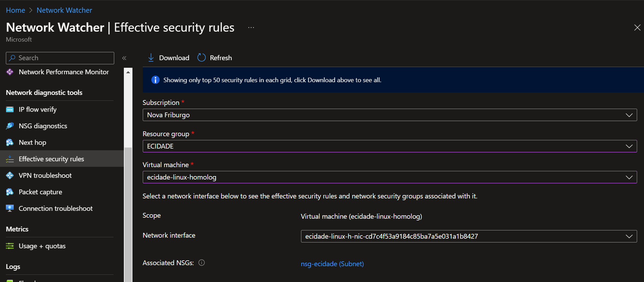Click the Effective security rules icon

(10, 159)
